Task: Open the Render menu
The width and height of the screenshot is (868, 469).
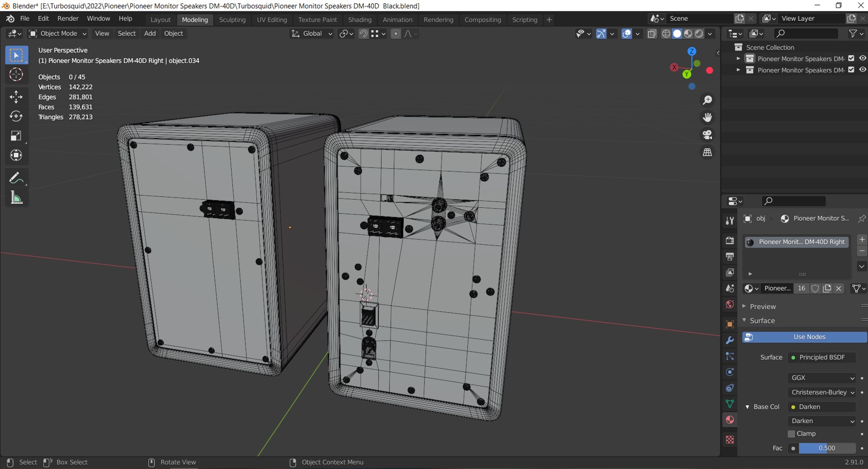Action: pos(68,19)
